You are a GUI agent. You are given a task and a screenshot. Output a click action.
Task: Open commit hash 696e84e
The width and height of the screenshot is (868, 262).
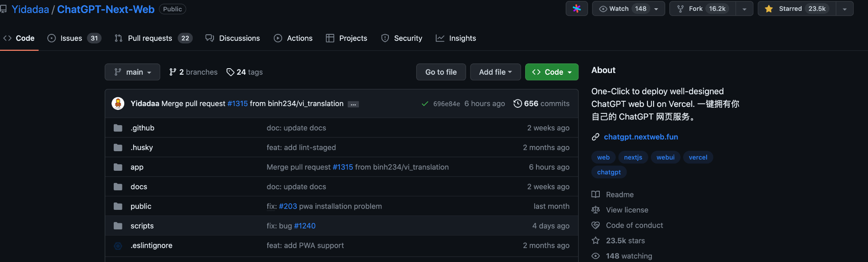[447, 104]
